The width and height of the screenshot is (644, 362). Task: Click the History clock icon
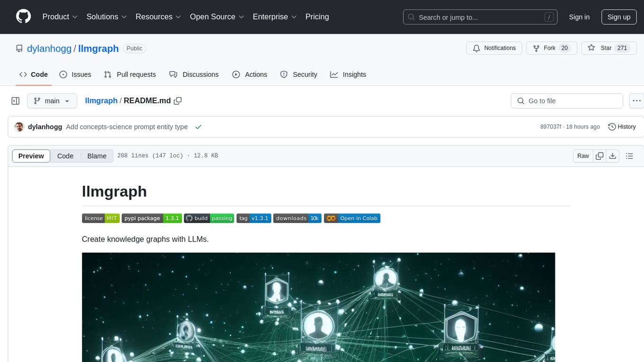612,127
